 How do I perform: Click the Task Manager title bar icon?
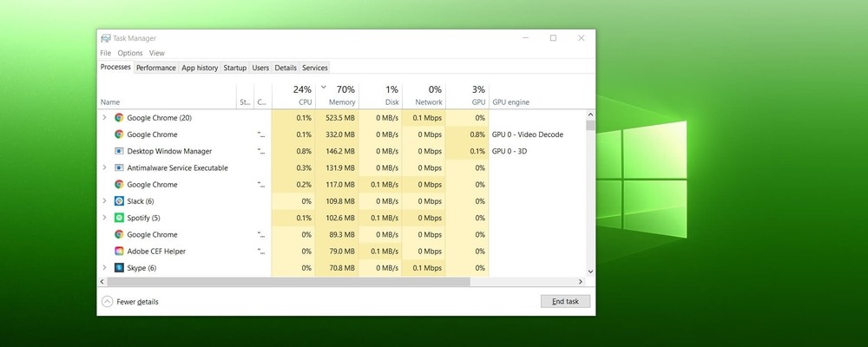(105, 38)
